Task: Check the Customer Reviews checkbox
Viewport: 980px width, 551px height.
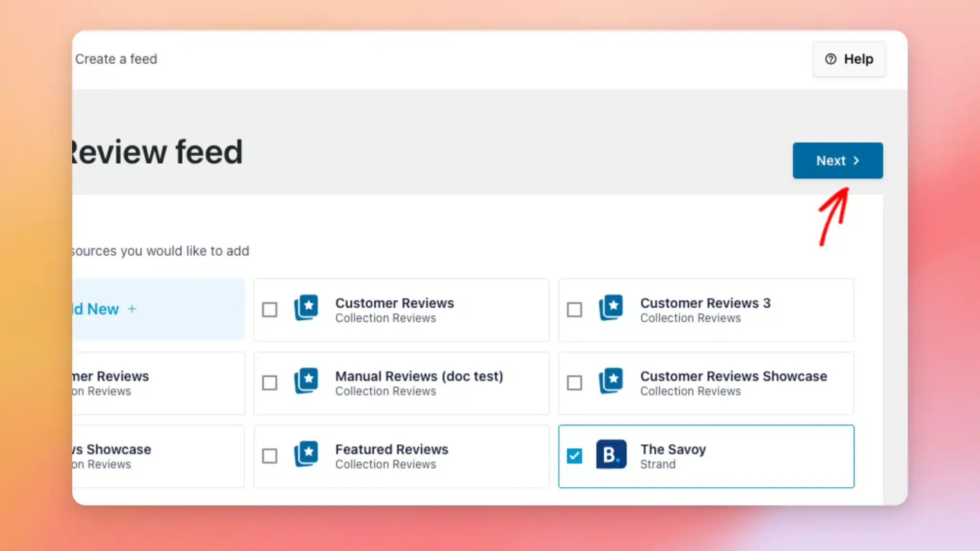Action: [269, 310]
